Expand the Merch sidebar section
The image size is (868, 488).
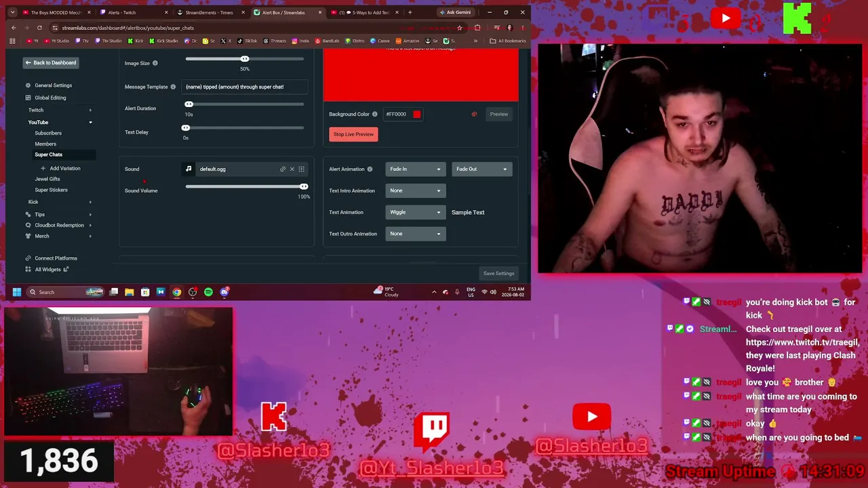(60, 236)
